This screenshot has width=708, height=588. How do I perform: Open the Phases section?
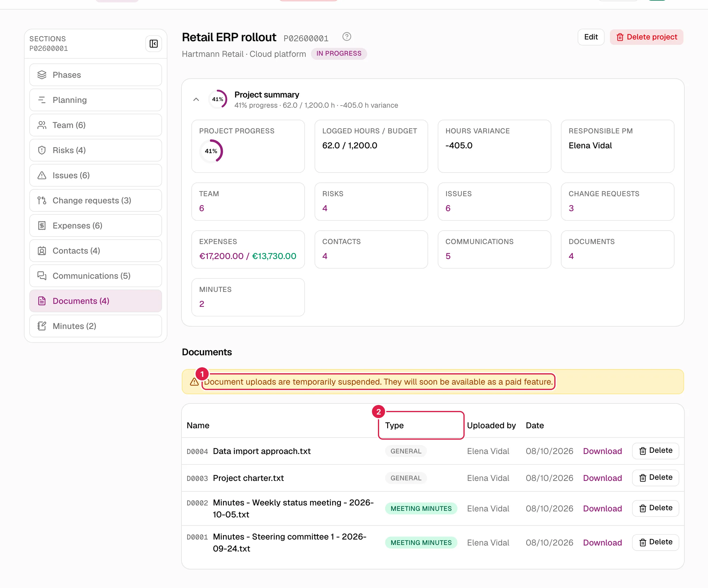click(95, 75)
